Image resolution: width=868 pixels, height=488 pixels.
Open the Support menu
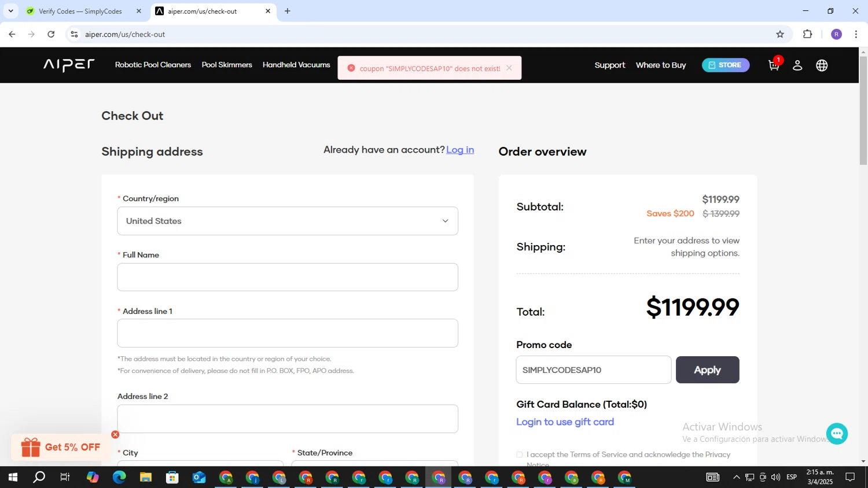point(610,65)
